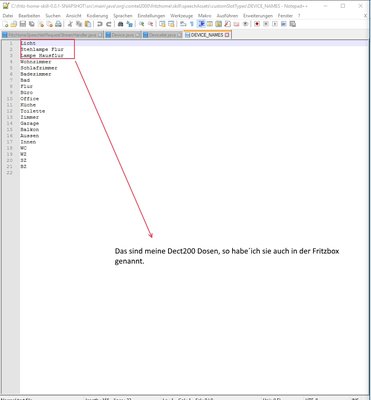
Task: Open the Kodierung menu
Action: (97, 16)
